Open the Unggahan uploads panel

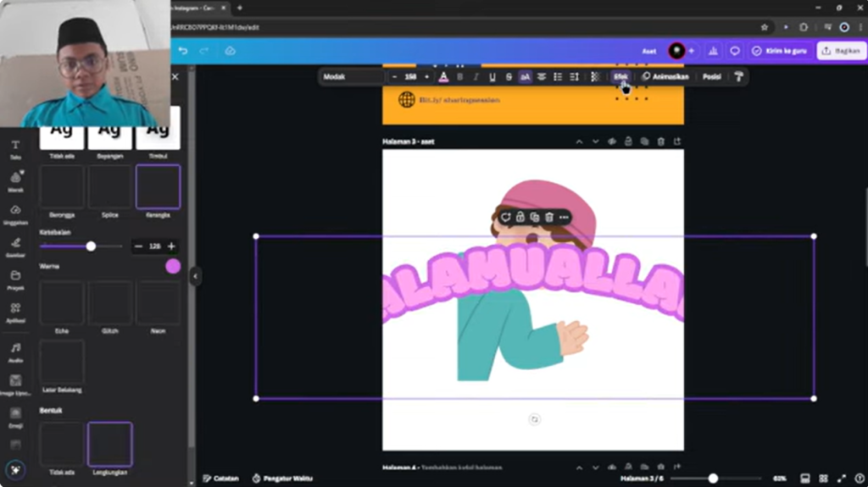tap(15, 213)
